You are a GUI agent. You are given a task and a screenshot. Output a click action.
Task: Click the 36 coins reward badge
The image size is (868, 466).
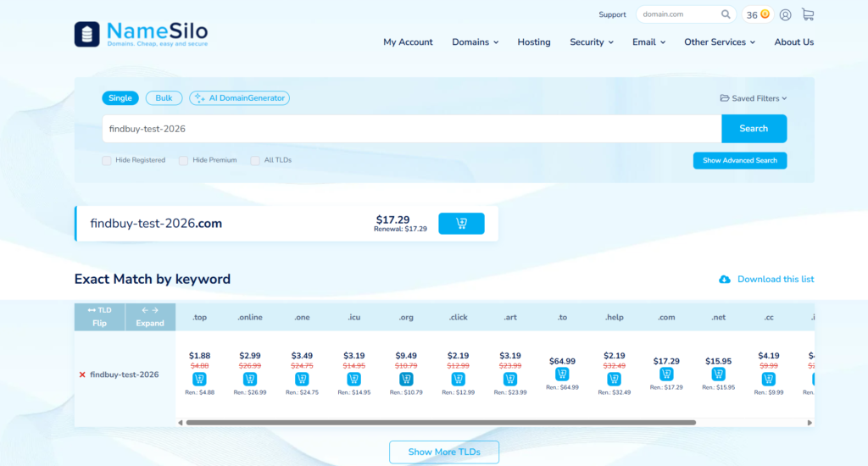click(757, 15)
